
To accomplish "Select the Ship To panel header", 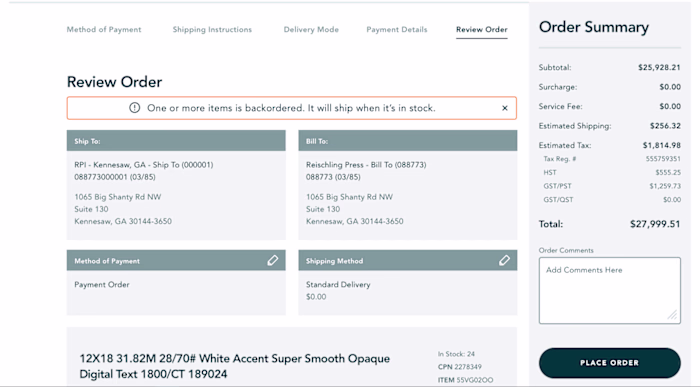I will (176, 141).
